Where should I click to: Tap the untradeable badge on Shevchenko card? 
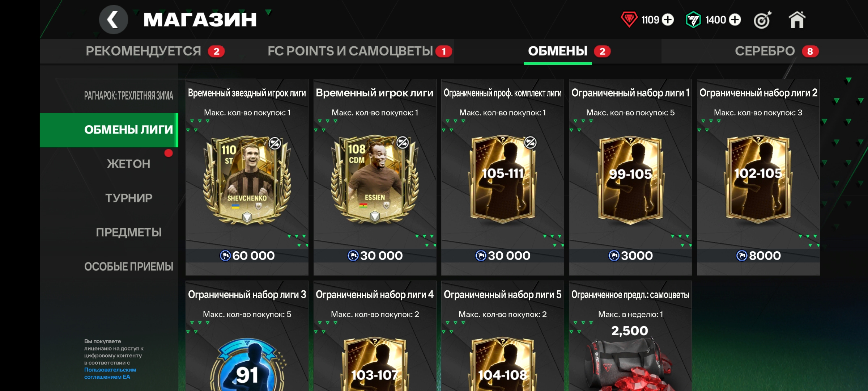[x=275, y=143]
